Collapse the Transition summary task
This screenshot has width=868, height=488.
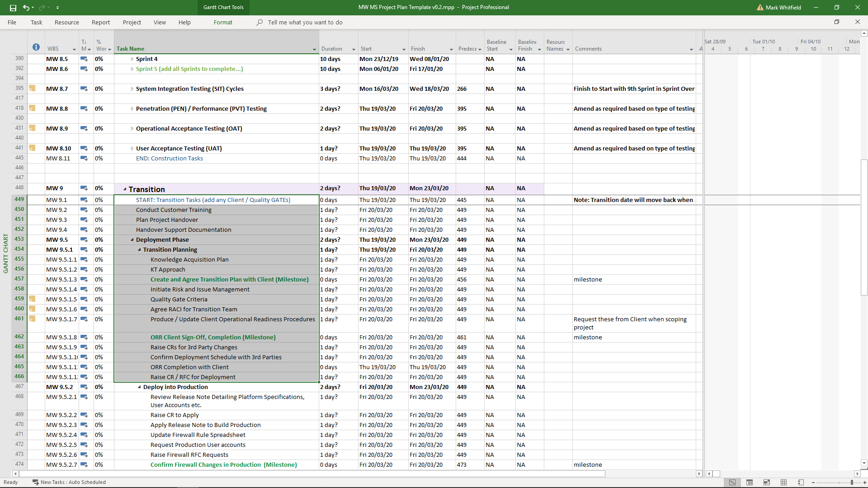click(x=125, y=189)
